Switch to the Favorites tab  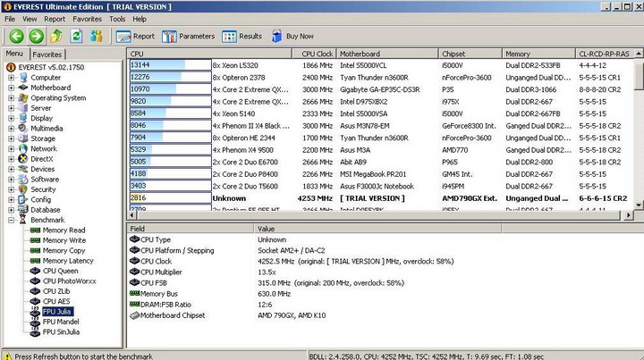tap(47, 54)
